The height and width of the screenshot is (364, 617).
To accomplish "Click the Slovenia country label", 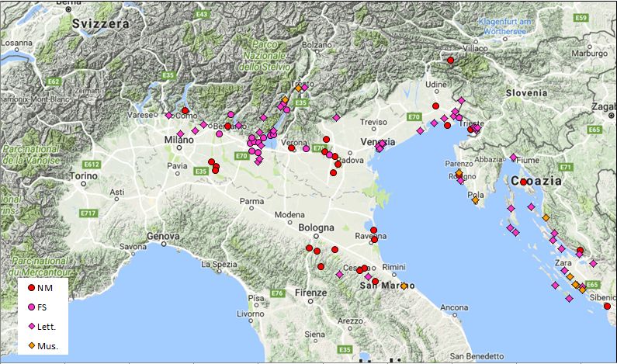I will 526,93.
